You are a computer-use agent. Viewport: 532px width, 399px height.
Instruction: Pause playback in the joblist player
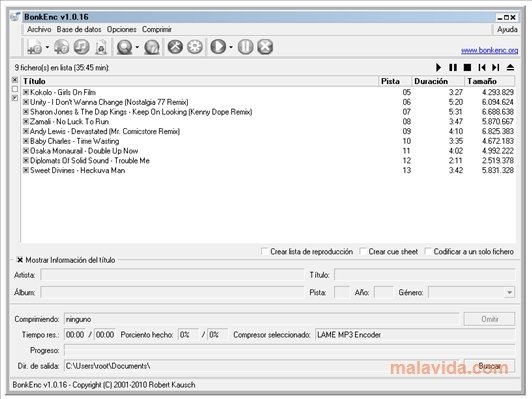pos(453,68)
